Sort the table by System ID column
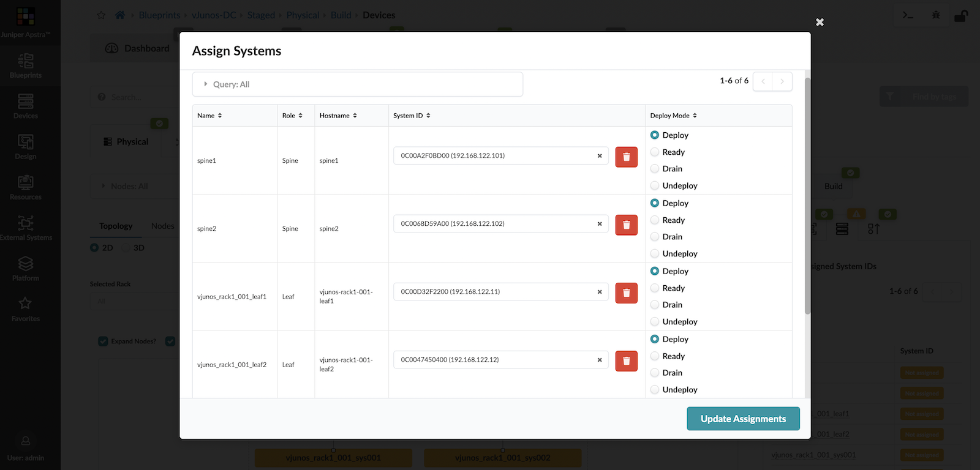 [x=412, y=116]
